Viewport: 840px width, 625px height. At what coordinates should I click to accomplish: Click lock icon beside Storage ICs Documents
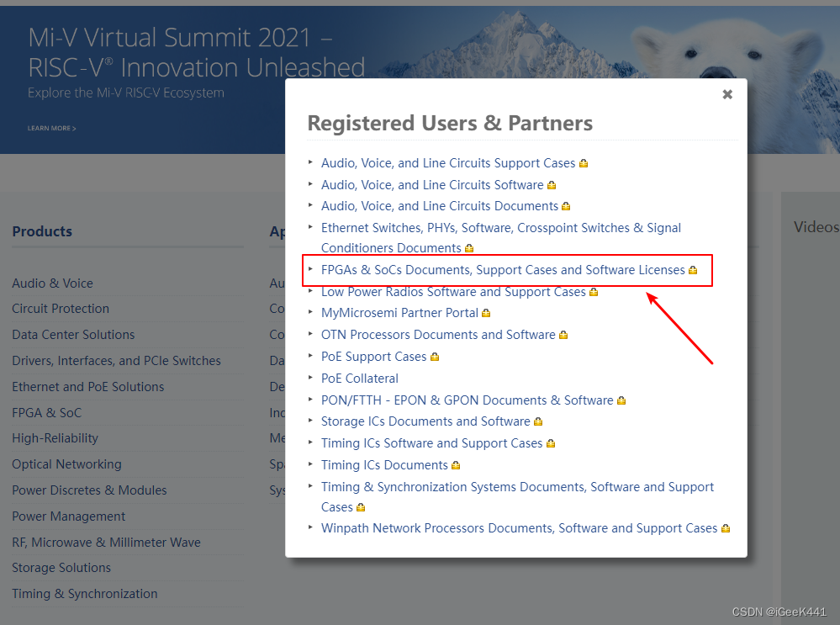538,421
